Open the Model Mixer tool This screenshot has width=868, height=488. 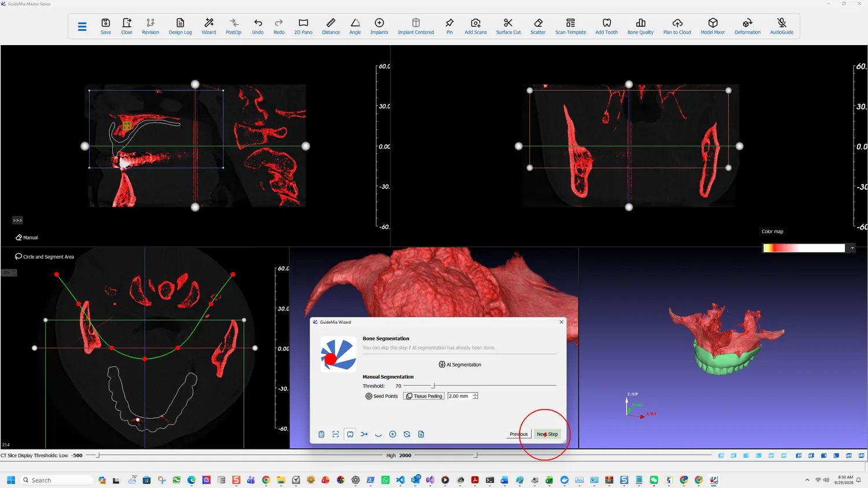[713, 26]
